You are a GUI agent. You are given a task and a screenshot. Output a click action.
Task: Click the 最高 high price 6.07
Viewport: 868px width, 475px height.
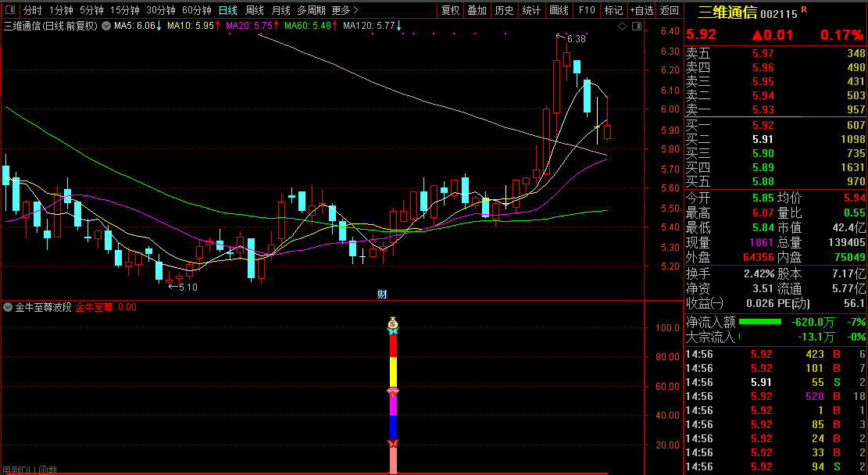[x=763, y=213]
